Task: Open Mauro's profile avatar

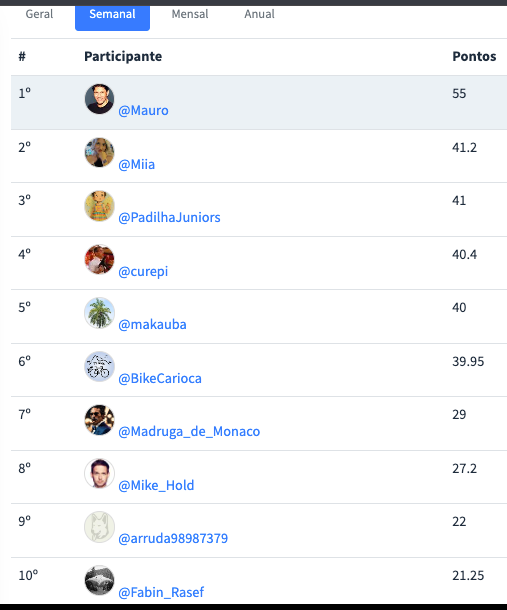Action: [100, 99]
